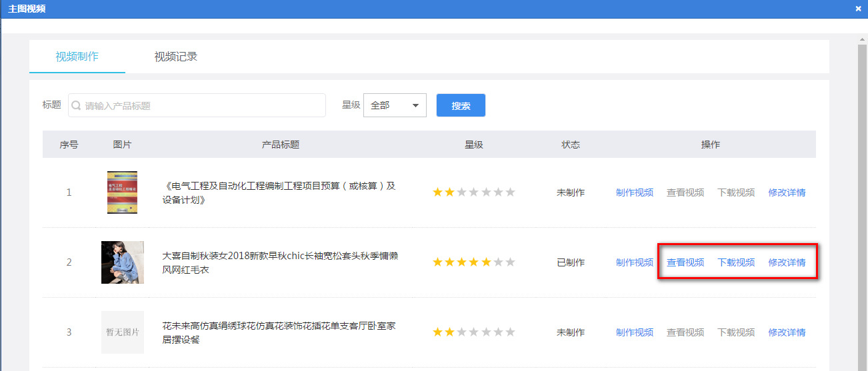Download video for the sweater product
Image resolution: width=868 pixels, height=371 pixels.
pos(736,262)
